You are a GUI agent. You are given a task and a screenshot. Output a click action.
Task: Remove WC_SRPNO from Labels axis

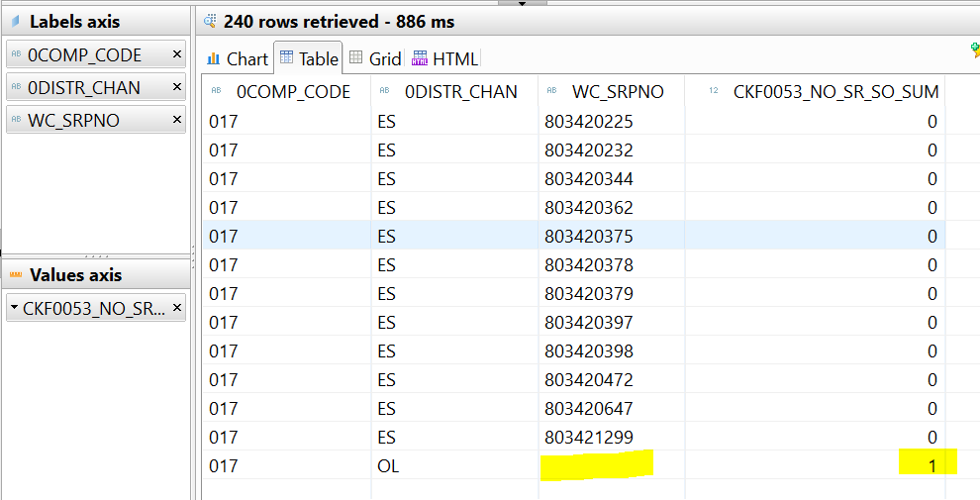click(177, 121)
